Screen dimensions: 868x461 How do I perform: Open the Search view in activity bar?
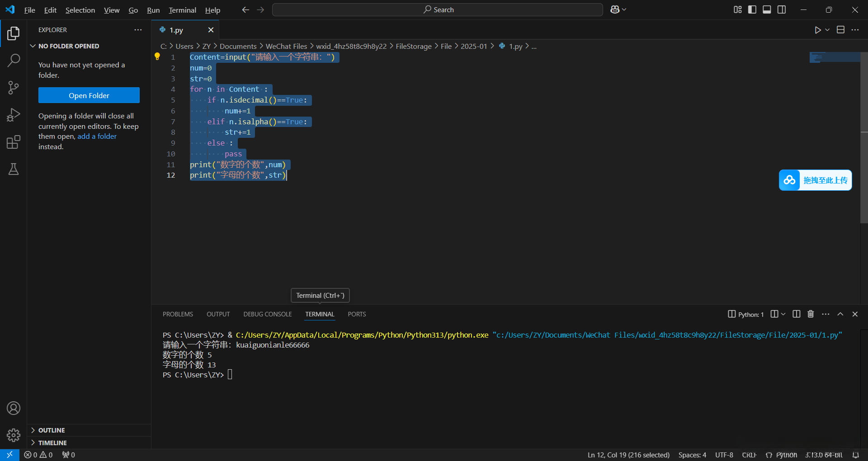(x=14, y=60)
